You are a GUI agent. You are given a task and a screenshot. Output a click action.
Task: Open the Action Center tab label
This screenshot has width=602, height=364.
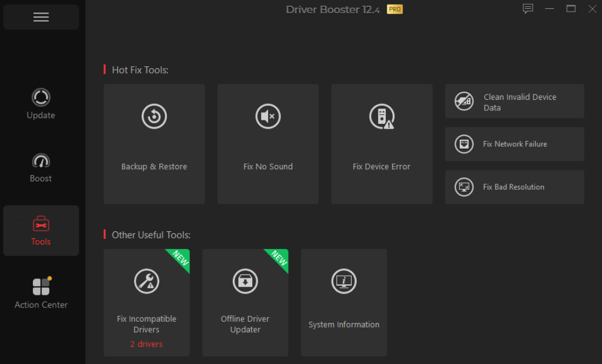[41, 305]
